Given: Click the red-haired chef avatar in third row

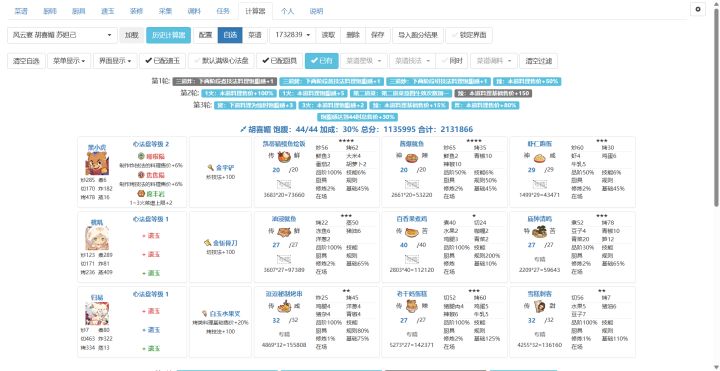Looking at the screenshot, I should [97, 314].
